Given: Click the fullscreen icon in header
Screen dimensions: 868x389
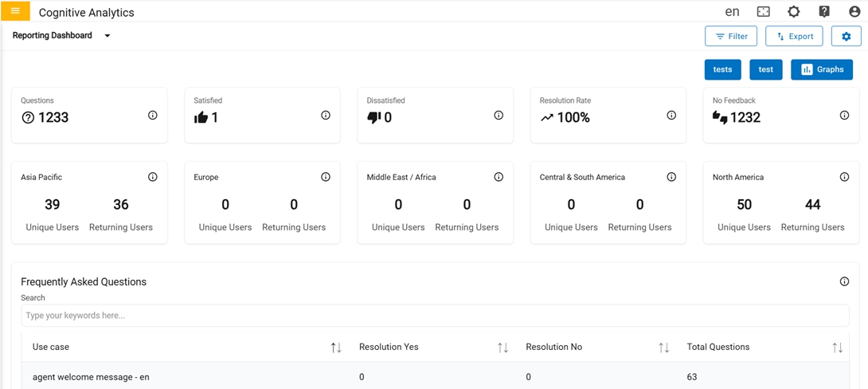Looking at the screenshot, I should (763, 11).
